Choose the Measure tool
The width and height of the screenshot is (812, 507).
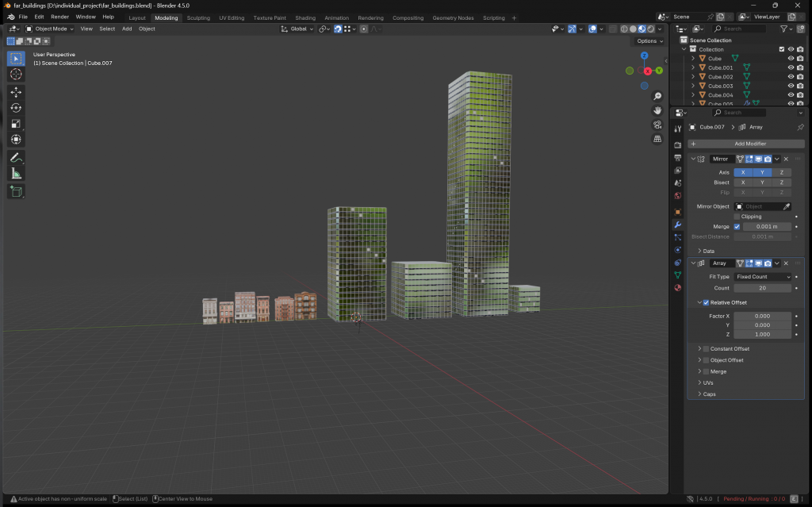pyautogui.click(x=16, y=173)
